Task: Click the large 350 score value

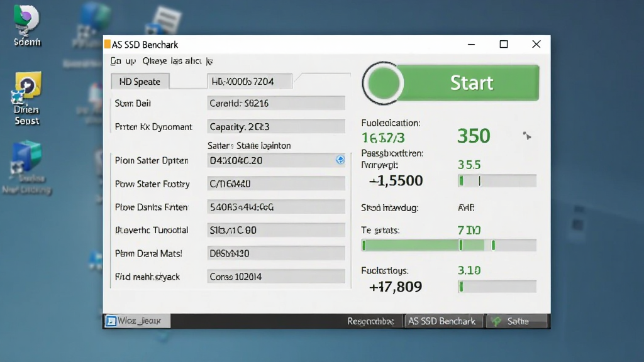Action: [x=474, y=136]
